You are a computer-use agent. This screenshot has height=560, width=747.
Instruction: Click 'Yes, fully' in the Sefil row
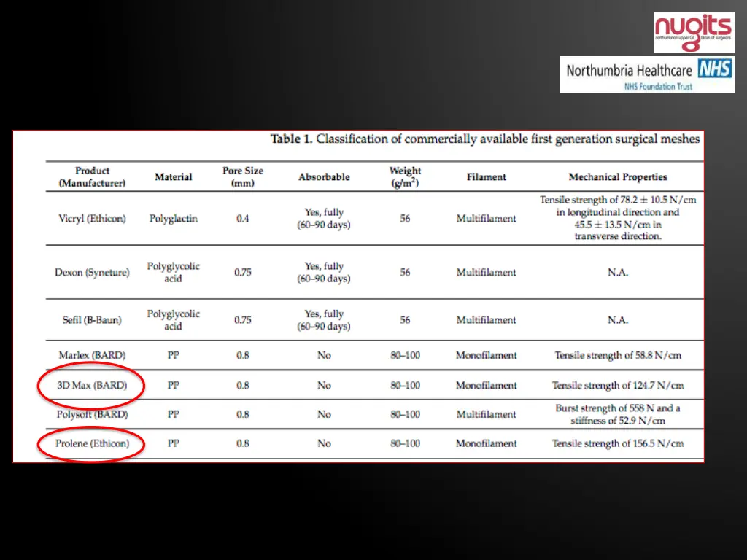point(324,314)
